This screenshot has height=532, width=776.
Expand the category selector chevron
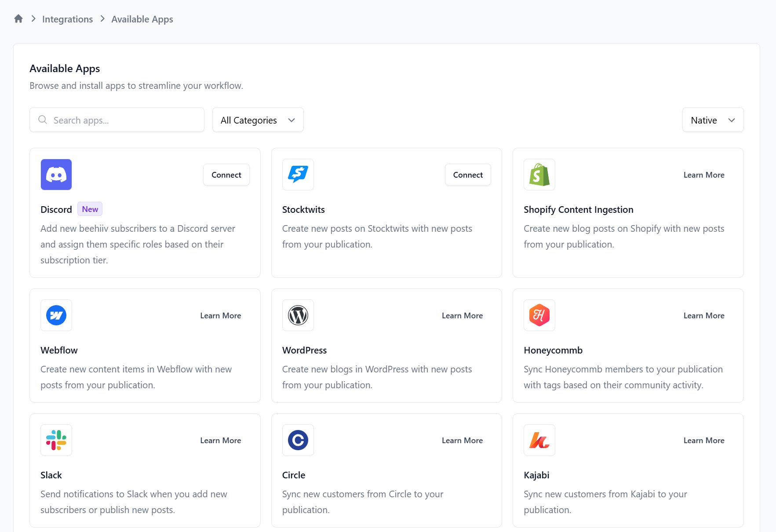tap(291, 120)
